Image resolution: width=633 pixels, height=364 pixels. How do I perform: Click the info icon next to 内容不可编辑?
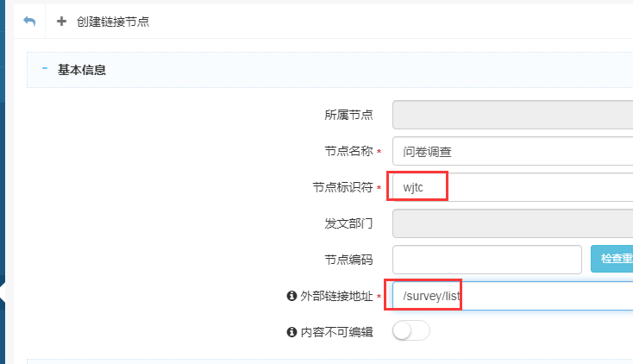[291, 332]
